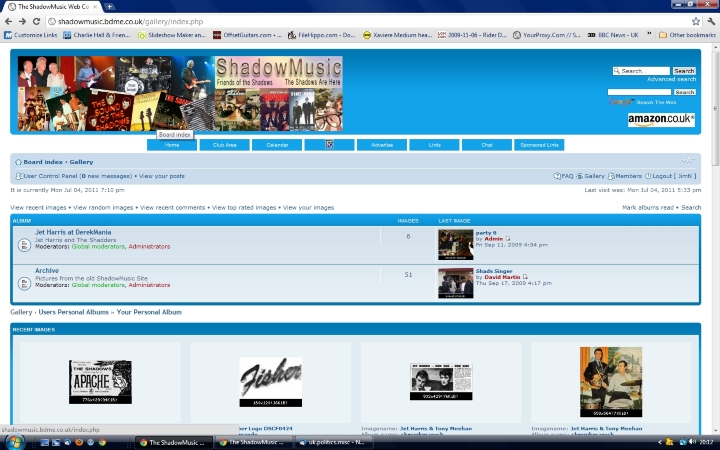Reload the page with the refresh icon
Screen dimensions: 720x450
coord(36,20)
